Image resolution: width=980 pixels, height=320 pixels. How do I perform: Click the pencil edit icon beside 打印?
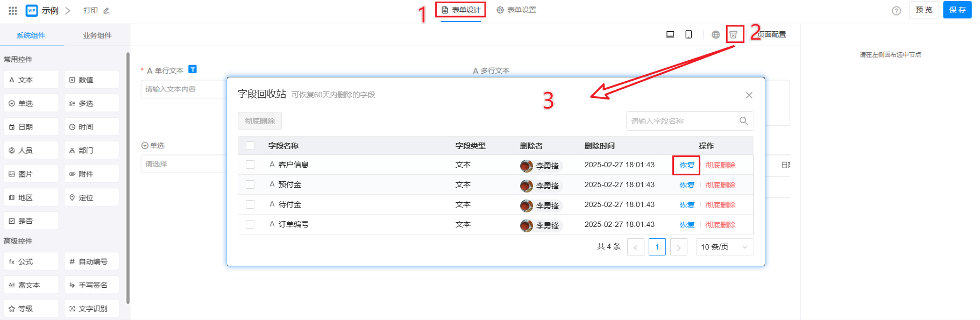pos(106,11)
